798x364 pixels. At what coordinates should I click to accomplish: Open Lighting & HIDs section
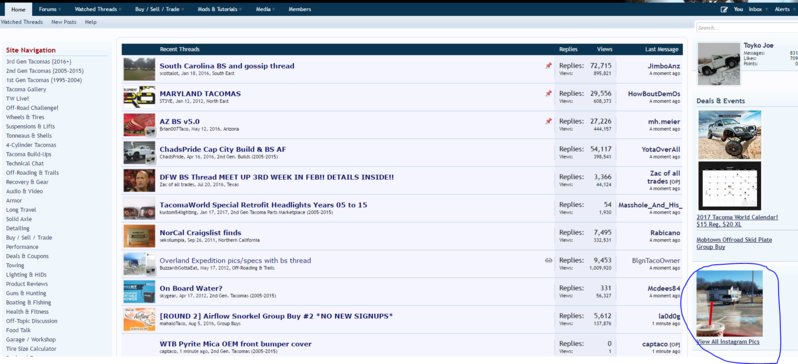[x=26, y=274]
